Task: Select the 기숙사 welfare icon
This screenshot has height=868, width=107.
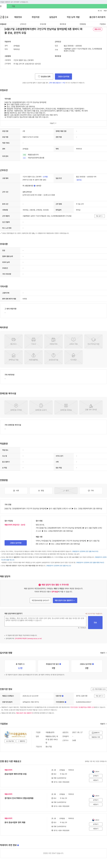Action: (x=34, y=341)
